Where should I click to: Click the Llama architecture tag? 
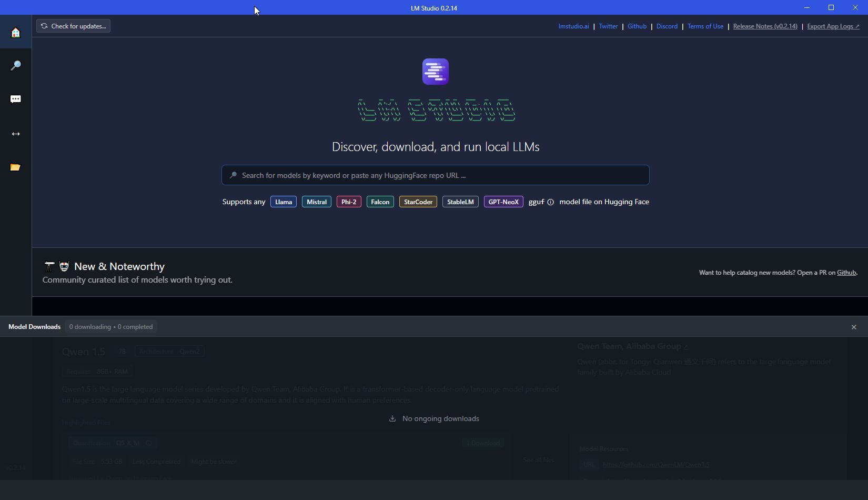[x=284, y=202]
